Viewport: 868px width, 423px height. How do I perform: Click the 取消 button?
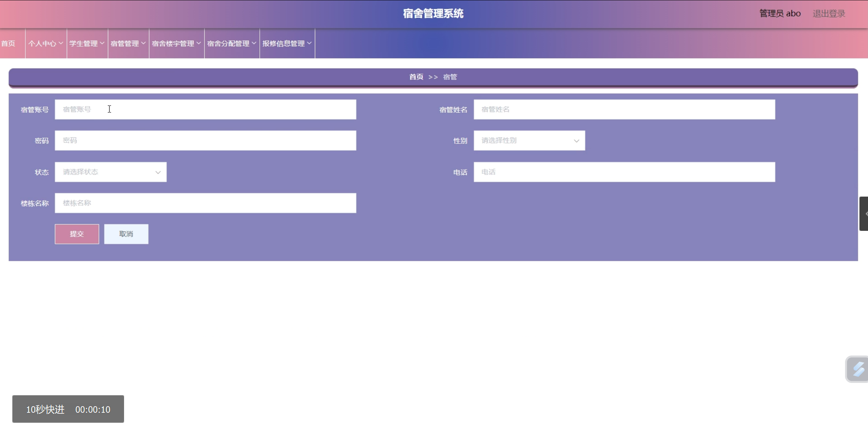126,234
